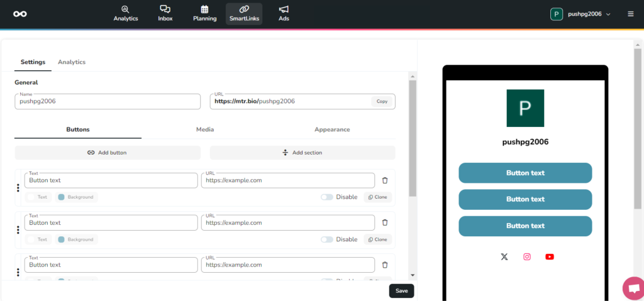
Task: Click the General section heading
Action: coord(26,82)
